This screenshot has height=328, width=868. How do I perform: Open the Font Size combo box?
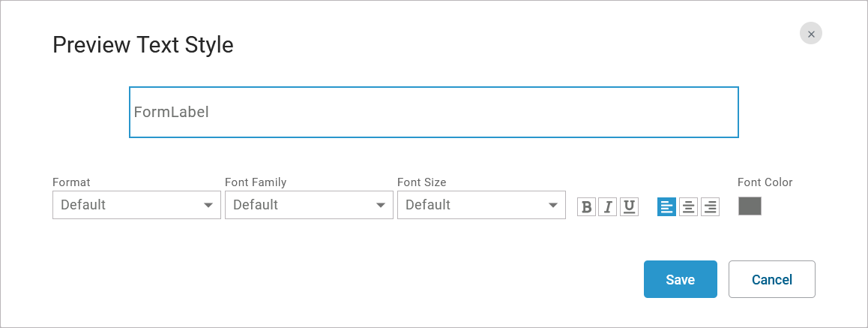click(472, 205)
